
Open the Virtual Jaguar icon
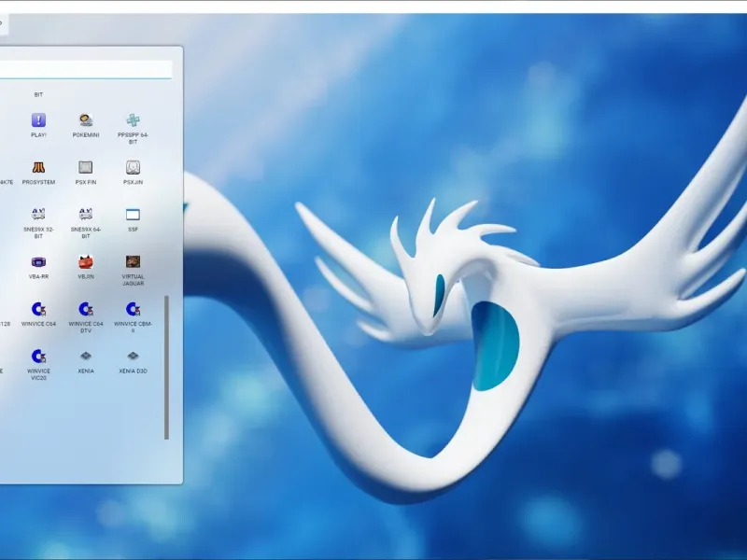[x=133, y=261]
